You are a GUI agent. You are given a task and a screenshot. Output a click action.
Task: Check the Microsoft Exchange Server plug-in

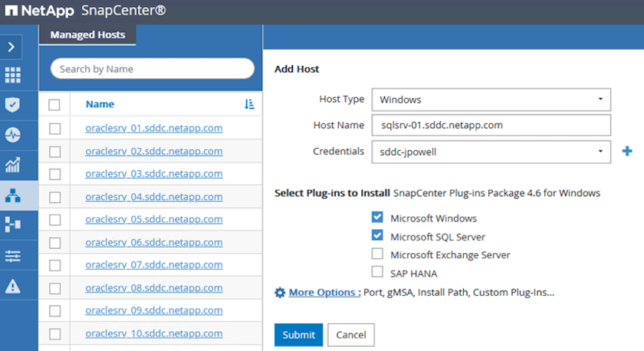point(377,254)
